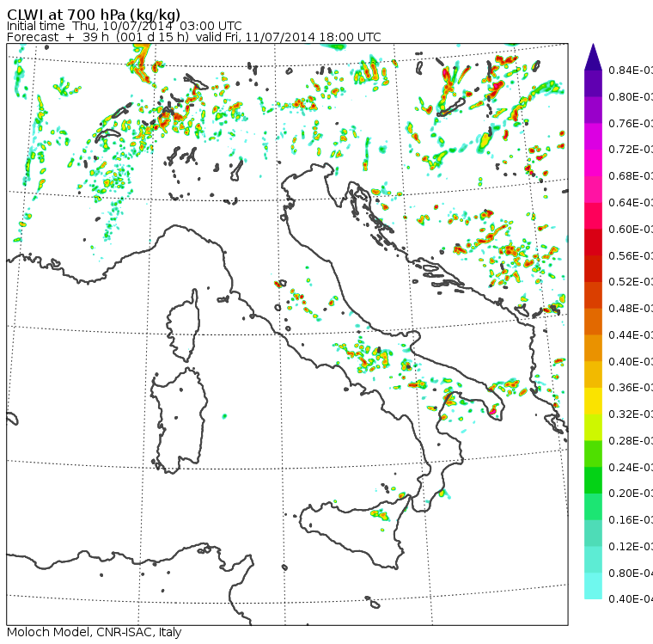Click the yellow swatch between 0.32E-03 and 0.36E-03
Image resolution: width=653 pixels, height=644 pixels.
click(593, 401)
